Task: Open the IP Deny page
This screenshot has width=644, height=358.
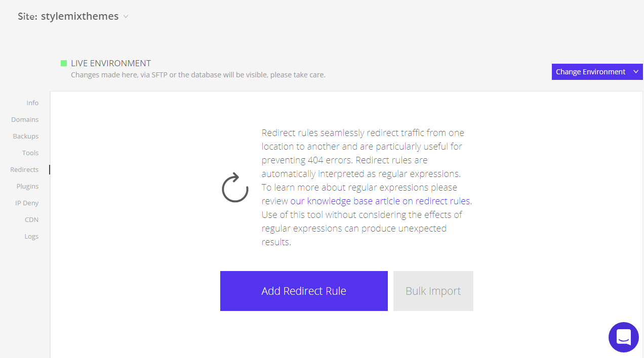Action: [27, 203]
